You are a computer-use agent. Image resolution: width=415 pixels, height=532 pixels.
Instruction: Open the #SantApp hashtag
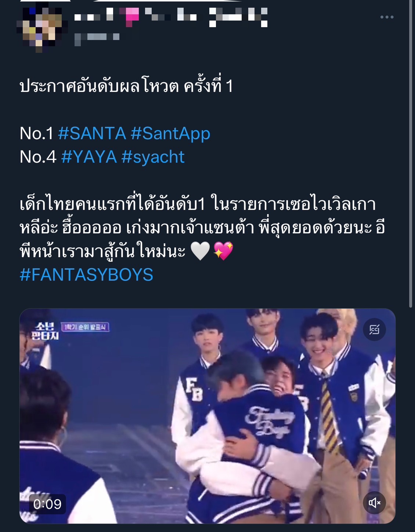(170, 134)
